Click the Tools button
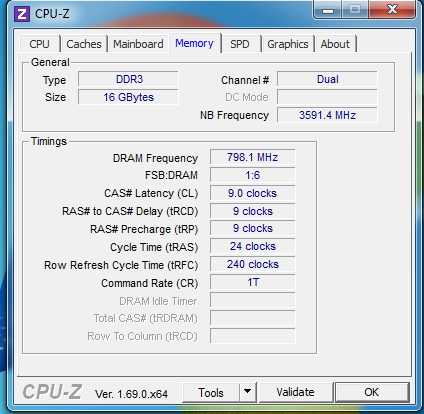The image size is (424, 414). click(211, 392)
